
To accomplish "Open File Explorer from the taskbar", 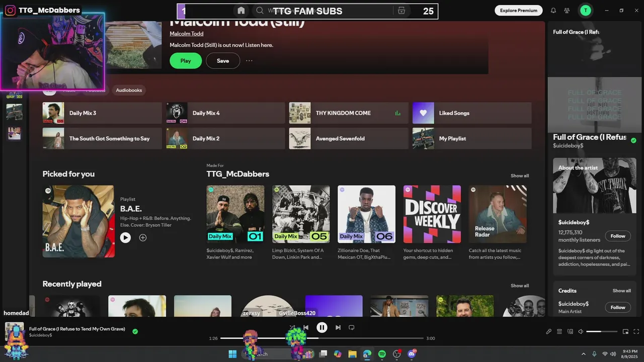I will pos(352,354).
